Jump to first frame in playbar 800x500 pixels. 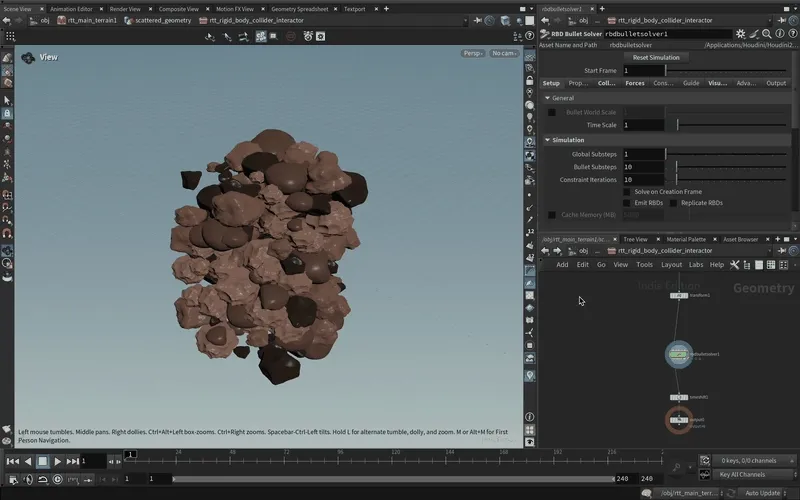coord(13,461)
